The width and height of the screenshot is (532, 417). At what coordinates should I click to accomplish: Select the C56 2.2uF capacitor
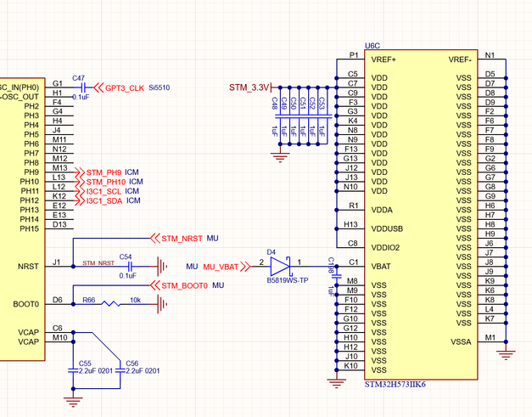tap(120, 371)
